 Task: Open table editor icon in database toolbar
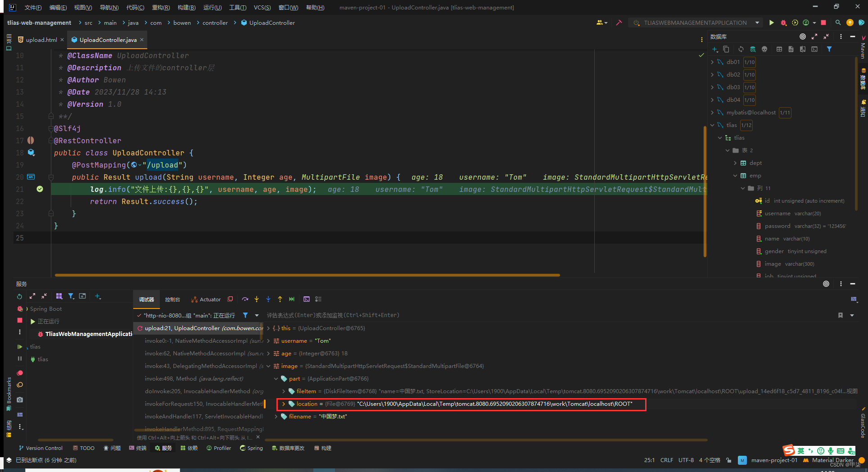779,49
